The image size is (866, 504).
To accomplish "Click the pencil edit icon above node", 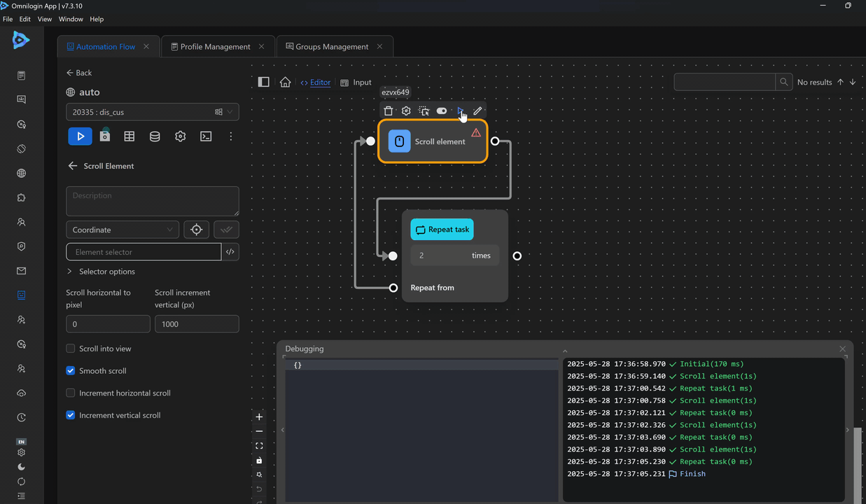I will point(477,111).
